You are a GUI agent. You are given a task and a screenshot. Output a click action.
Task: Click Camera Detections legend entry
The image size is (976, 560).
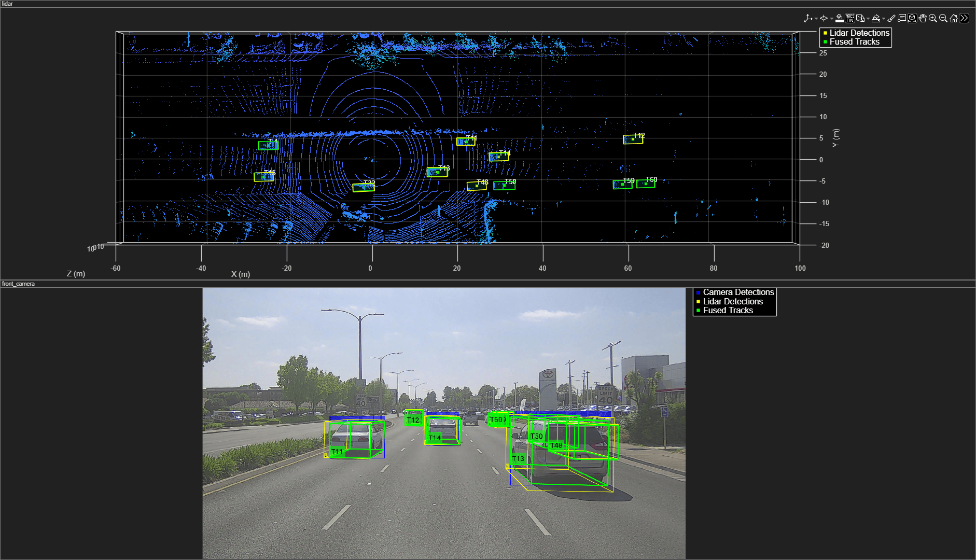[738, 292]
